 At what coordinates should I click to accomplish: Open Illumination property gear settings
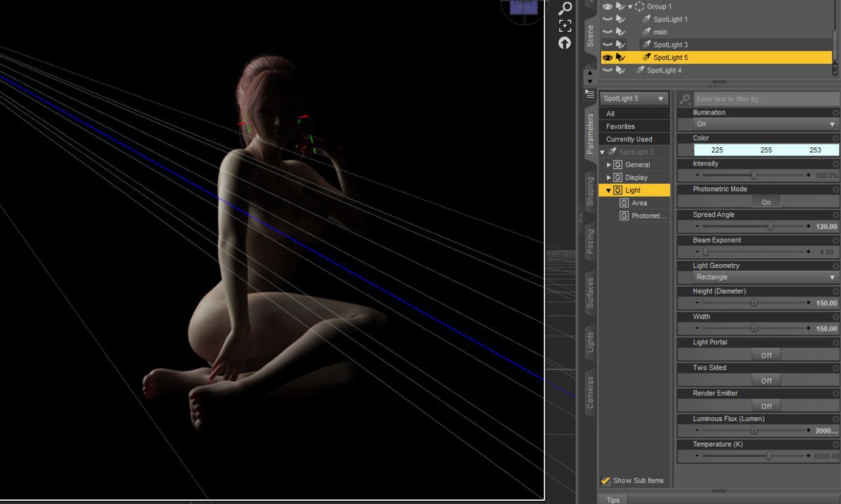[835, 113]
